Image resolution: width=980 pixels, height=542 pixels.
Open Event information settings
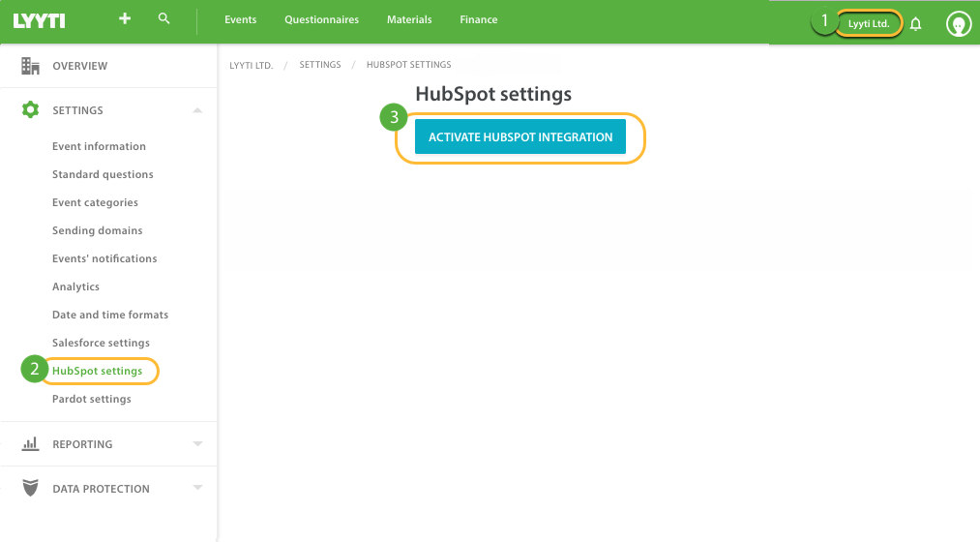99,146
